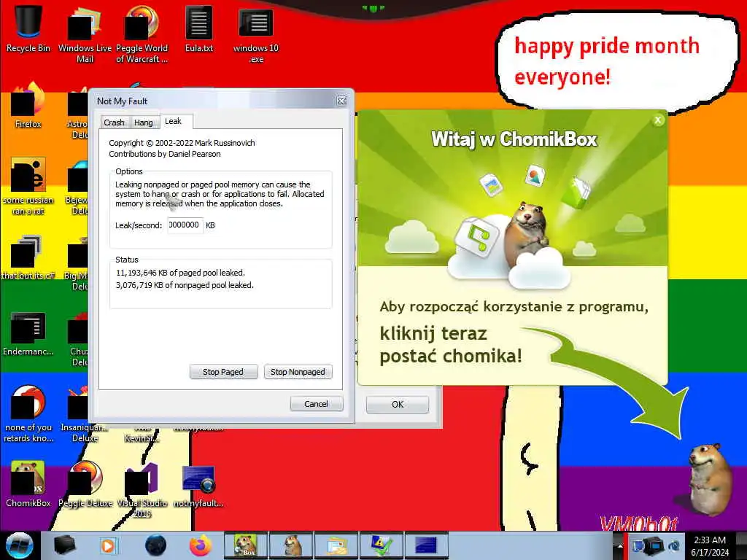This screenshot has height=560, width=747.
Task: Launch Peggle Deluxe desktop icon
Action: 85,483
